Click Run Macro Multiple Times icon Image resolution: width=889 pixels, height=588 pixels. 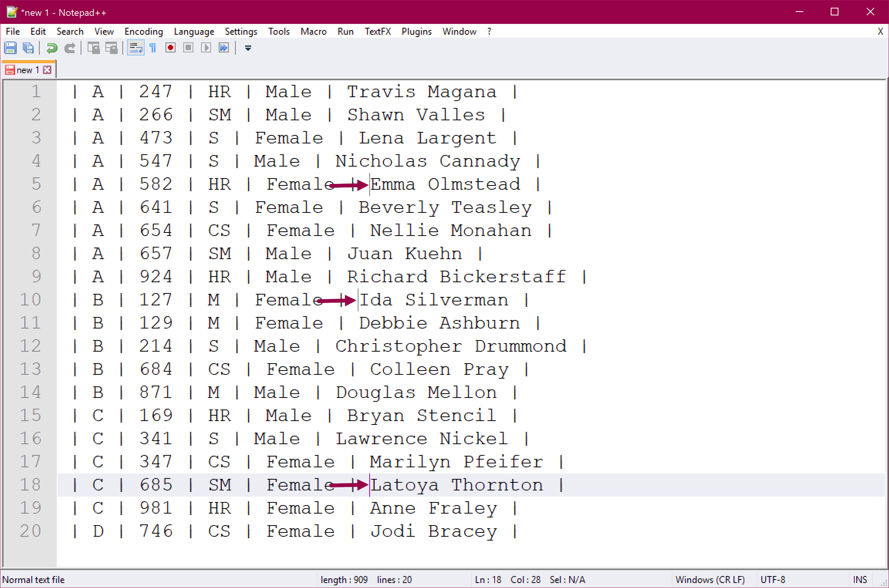click(224, 48)
